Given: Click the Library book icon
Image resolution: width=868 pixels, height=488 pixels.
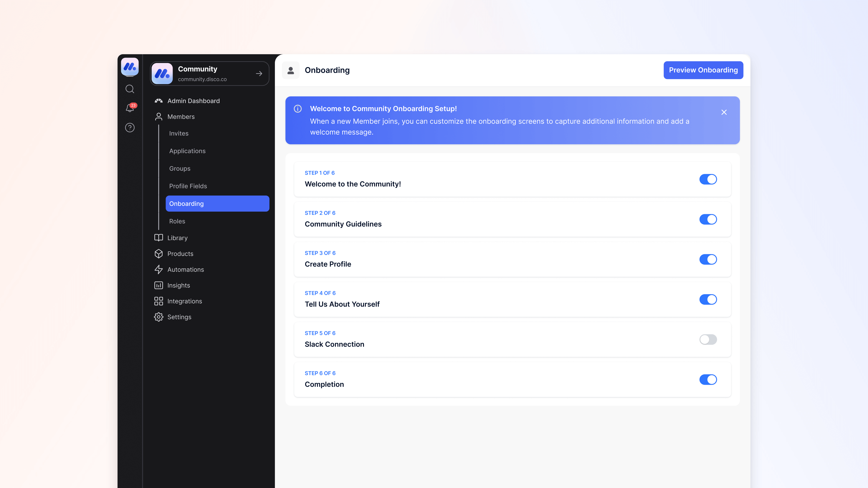Looking at the screenshot, I should [x=158, y=238].
